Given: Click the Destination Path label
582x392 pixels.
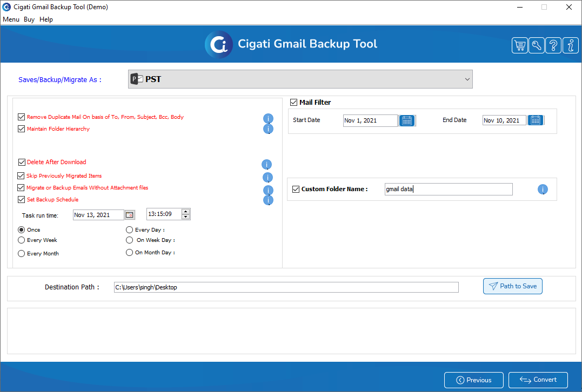Looking at the screenshot, I should (x=72, y=287).
